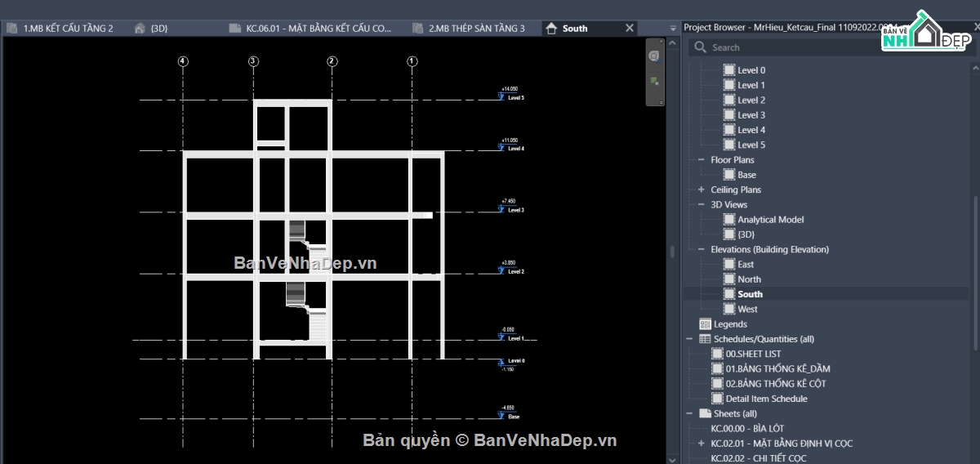This screenshot has height=464, width=980.
Task: Close the South view tab
Action: coord(630,28)
